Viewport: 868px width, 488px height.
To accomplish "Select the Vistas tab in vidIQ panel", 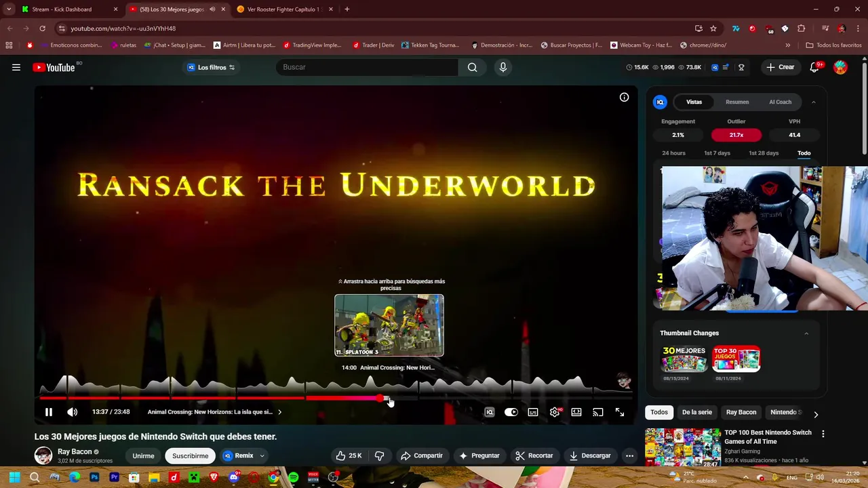I will pos(694,102).
